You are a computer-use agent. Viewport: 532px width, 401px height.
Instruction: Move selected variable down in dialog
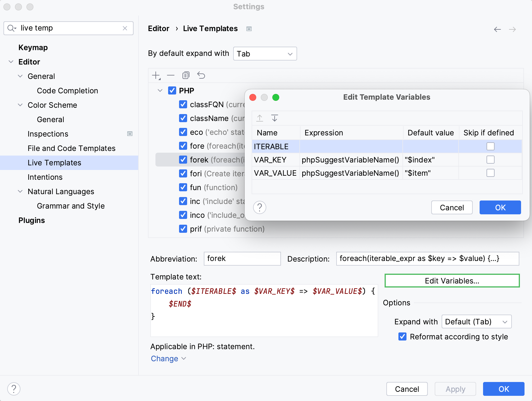pos(274,118)
